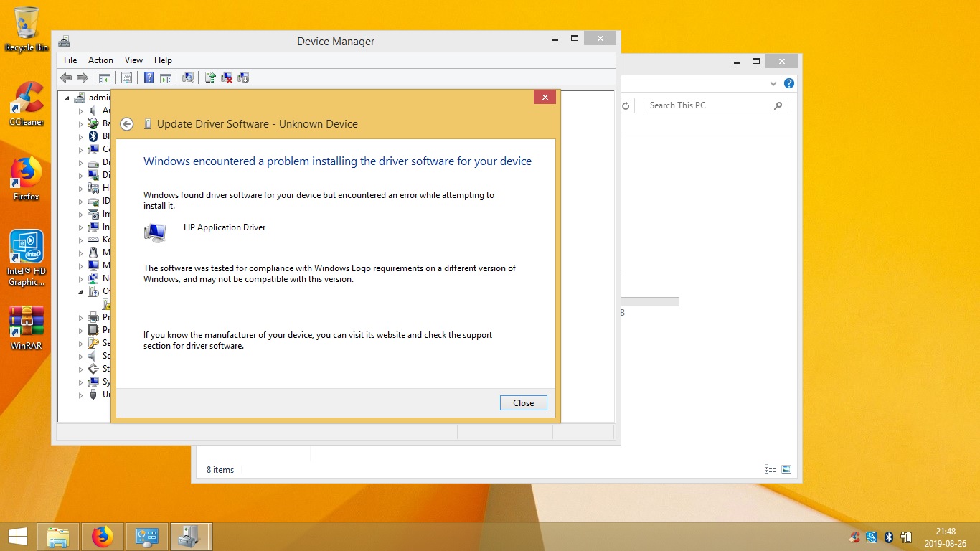Click the refresh button in File Explorer address bar
This screenshot has height=551, width=980.
626,105
